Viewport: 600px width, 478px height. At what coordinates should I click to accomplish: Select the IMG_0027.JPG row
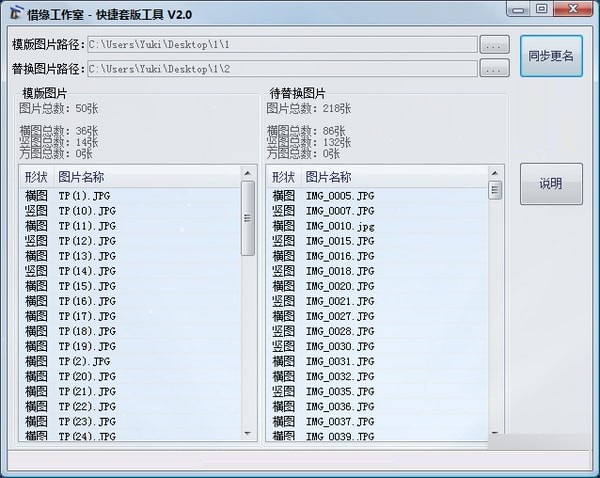pyautogui.click(x=377, y=316)
